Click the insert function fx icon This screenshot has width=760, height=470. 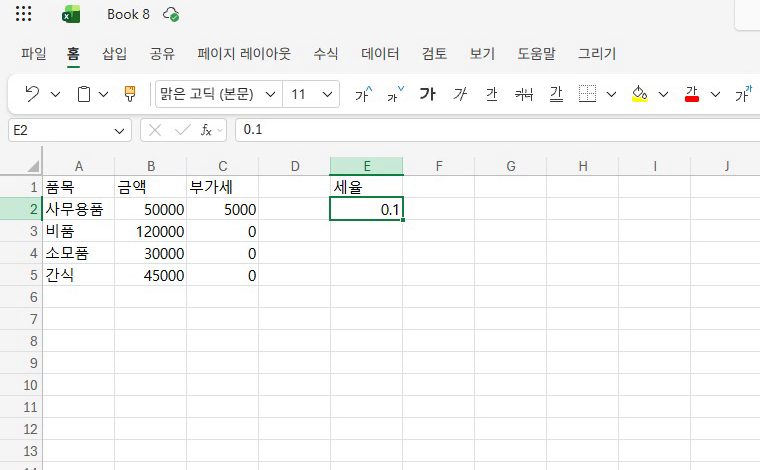tap(206, 130)
